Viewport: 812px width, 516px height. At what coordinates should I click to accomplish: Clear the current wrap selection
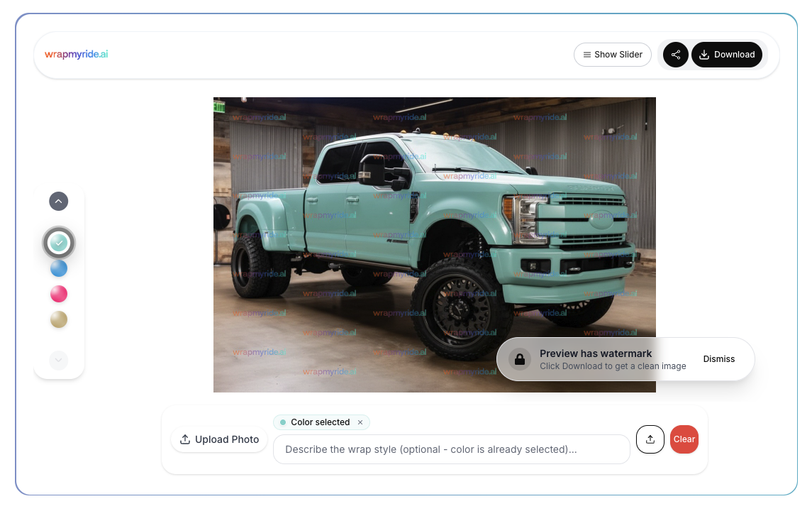(684, 439)
